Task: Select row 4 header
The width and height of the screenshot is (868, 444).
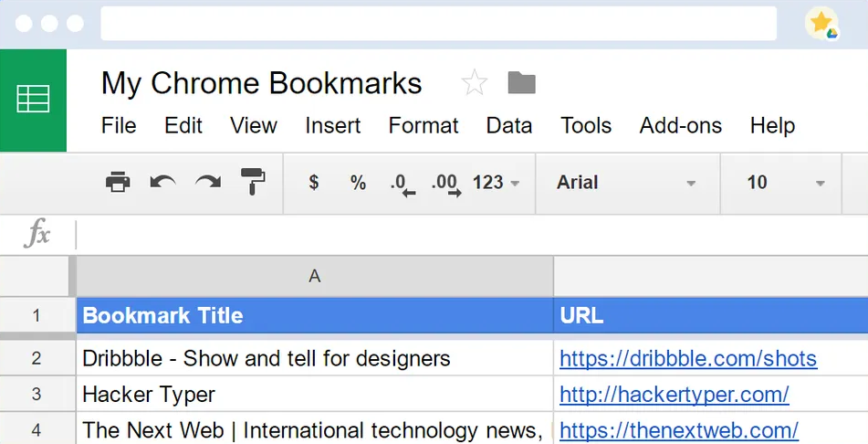Action: tap(37, 429)
